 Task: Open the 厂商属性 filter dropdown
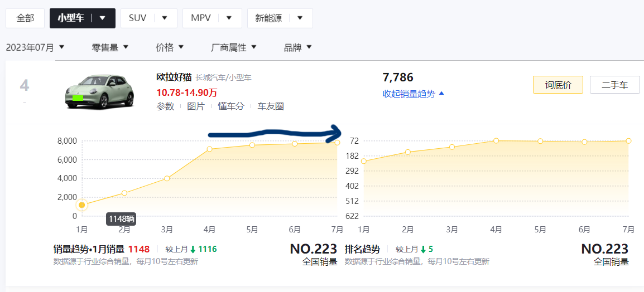234,47
